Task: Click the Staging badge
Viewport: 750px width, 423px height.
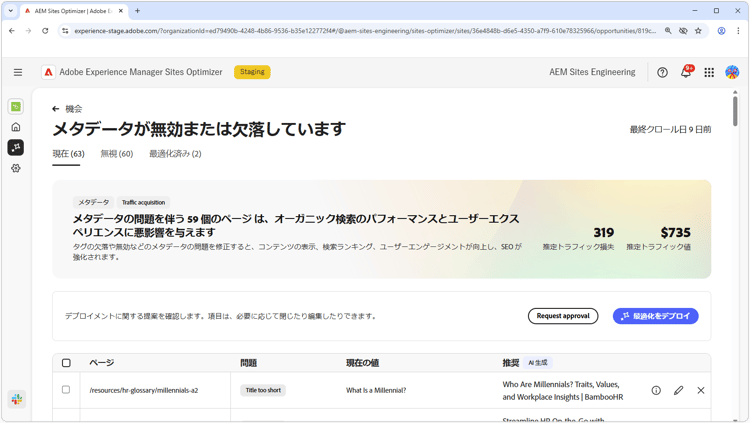Action: click(252, 72)
